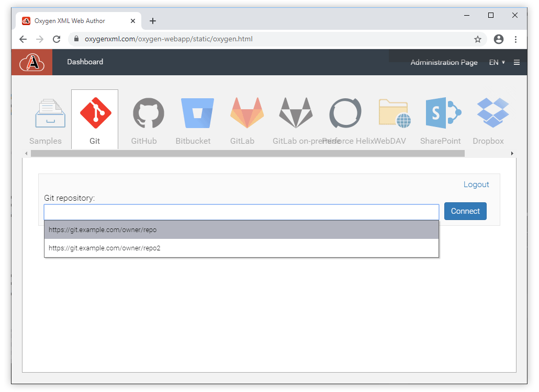Click the Connect button
Screen dimensions: 539x392
465,211
